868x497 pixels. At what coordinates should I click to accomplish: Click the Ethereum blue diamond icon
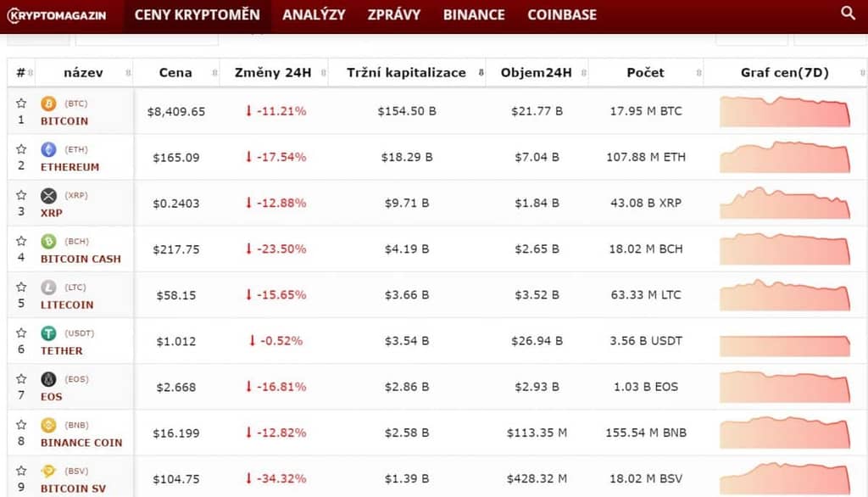point(48,149)
